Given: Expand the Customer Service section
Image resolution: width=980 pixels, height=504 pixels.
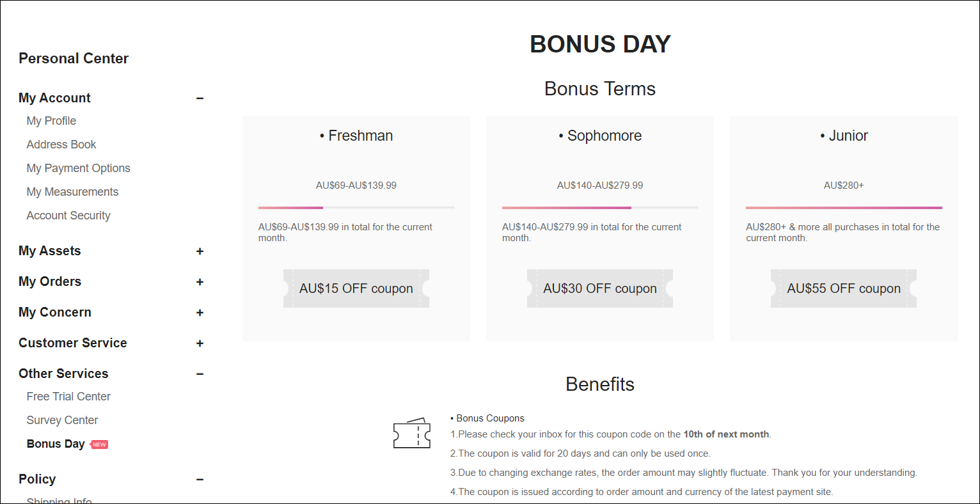Looking at the screenshot, I should pyautogui.click(x=200, y=343).
